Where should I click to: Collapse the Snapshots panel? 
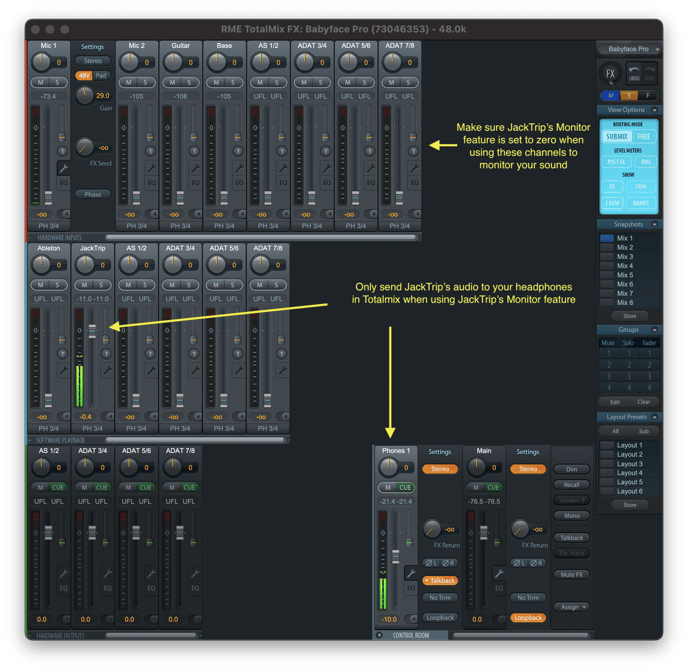(654, 224)
